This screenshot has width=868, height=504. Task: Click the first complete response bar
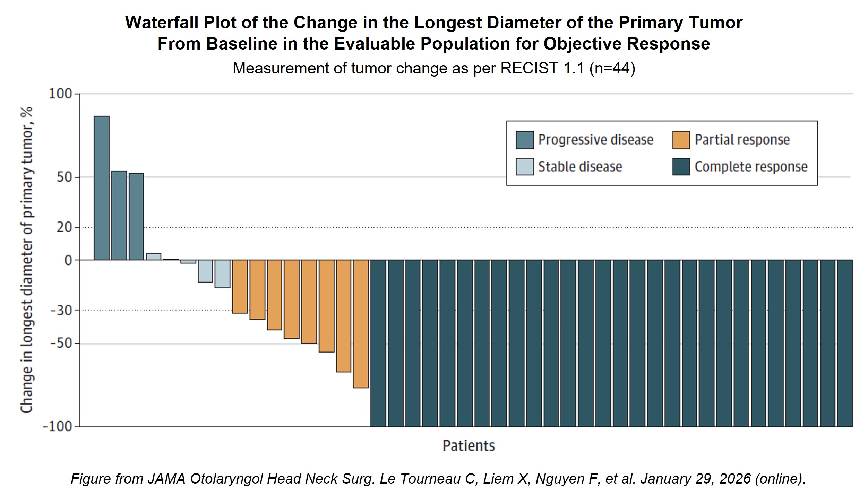[378, 343]
